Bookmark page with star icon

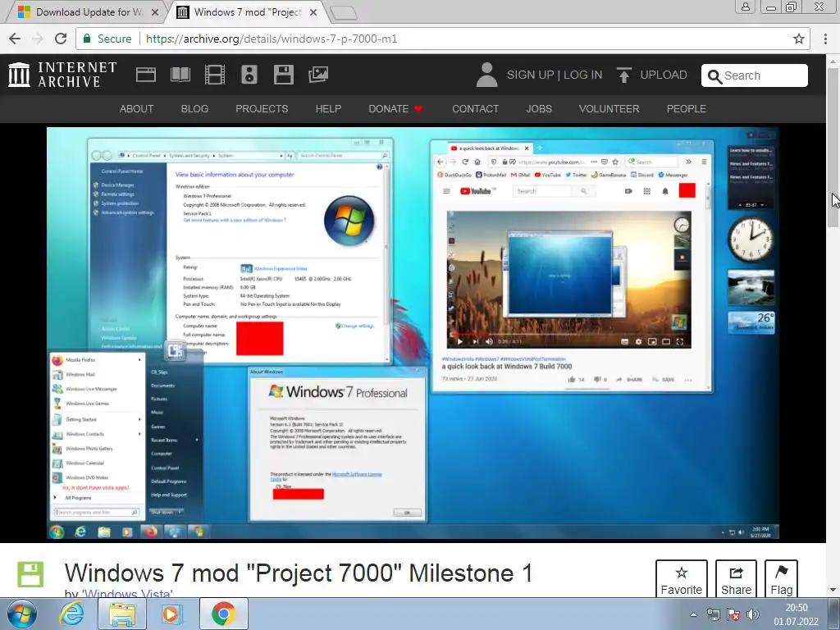click(x=799, y=39)
